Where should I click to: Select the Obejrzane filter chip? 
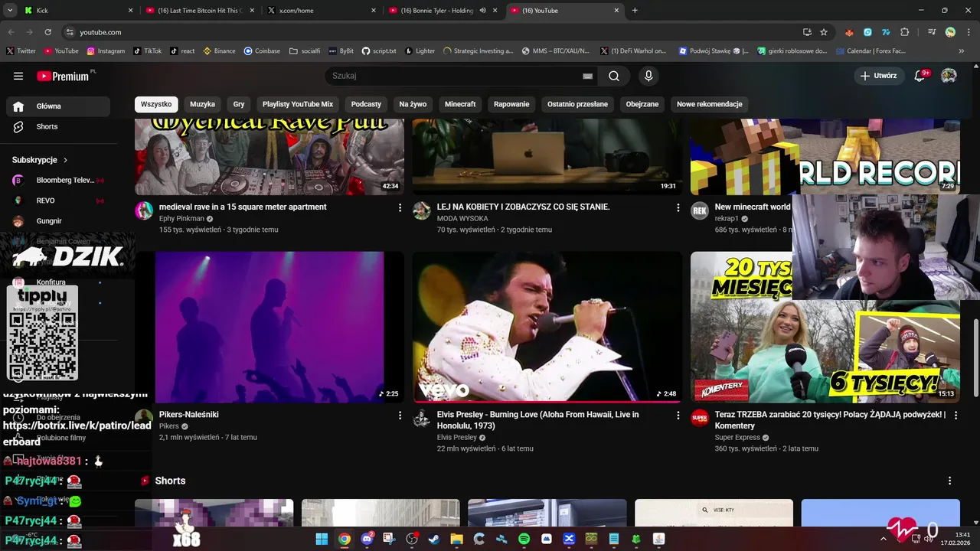(642, 104)
